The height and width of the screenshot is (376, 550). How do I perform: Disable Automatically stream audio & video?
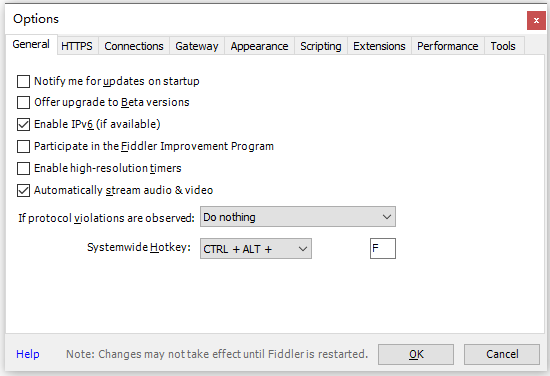click(x=24, y=190)
